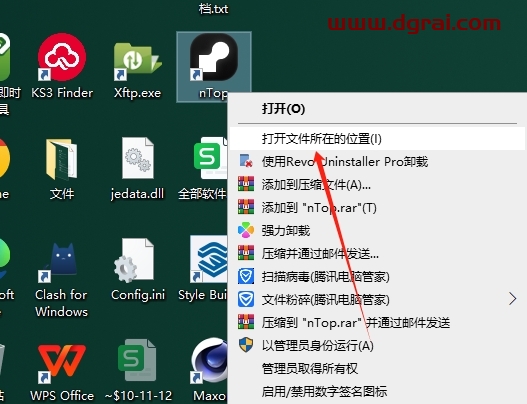The width and height of the screenshot is (527, 404).
Task: Click the Tencent shield icon beside 扫描病毒
Action: tap(246, 276)
